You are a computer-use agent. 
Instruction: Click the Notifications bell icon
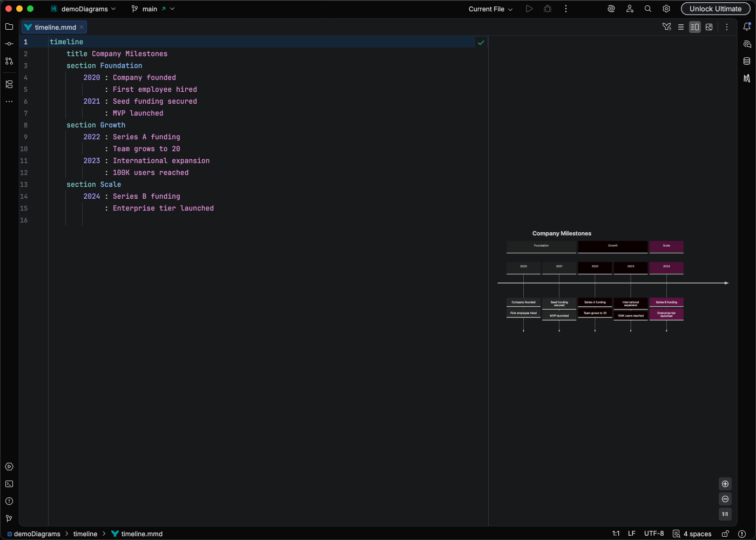click(x=747, y=26)
